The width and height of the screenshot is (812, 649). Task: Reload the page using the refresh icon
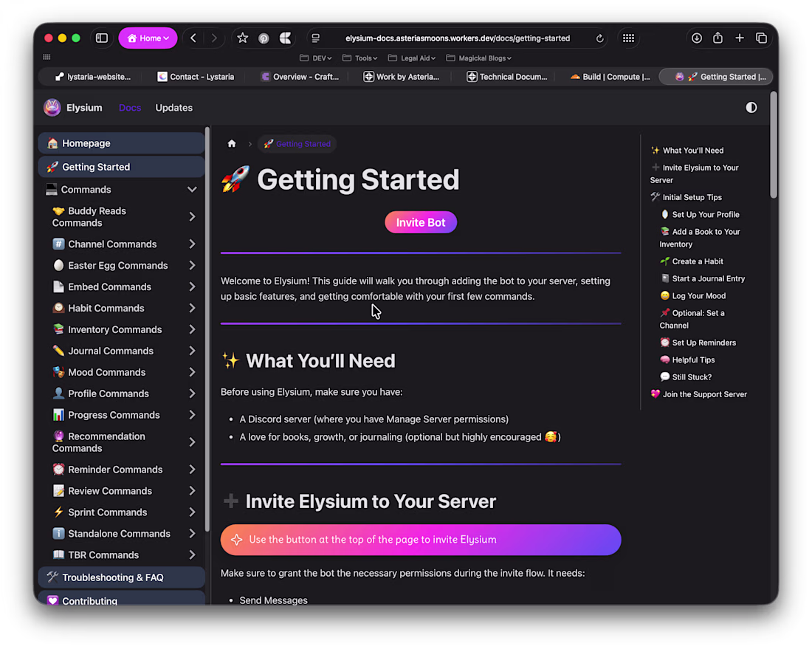[x=599, y=38]
